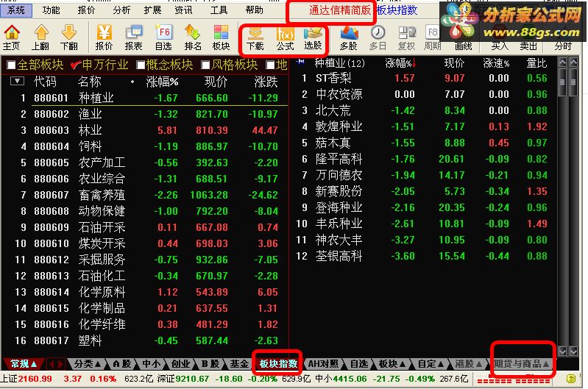
Task: Check the 概念板块 checkbox
Action: click(141, 65)
